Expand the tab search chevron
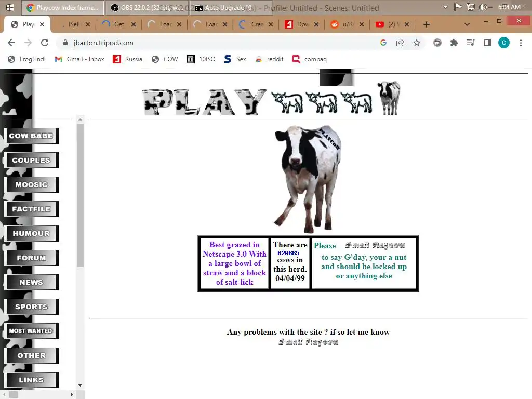The width and height of the screenshot is (532, 399). (x=467, y=24)
